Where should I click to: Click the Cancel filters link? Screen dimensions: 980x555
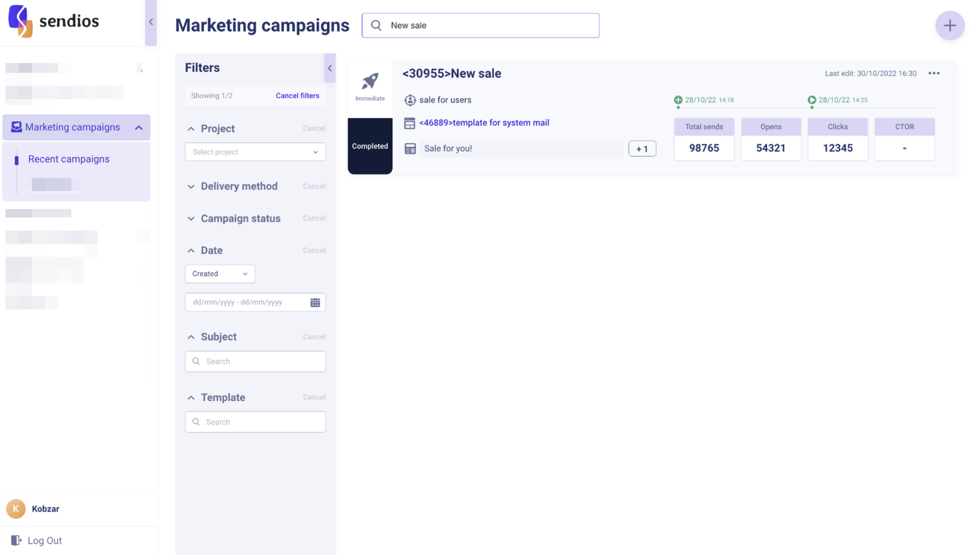coord(297,96)
